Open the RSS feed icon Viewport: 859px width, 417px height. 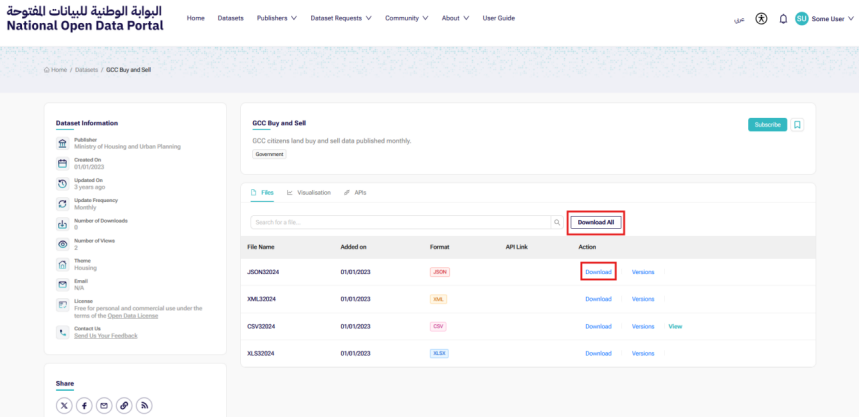coord(144,405)
